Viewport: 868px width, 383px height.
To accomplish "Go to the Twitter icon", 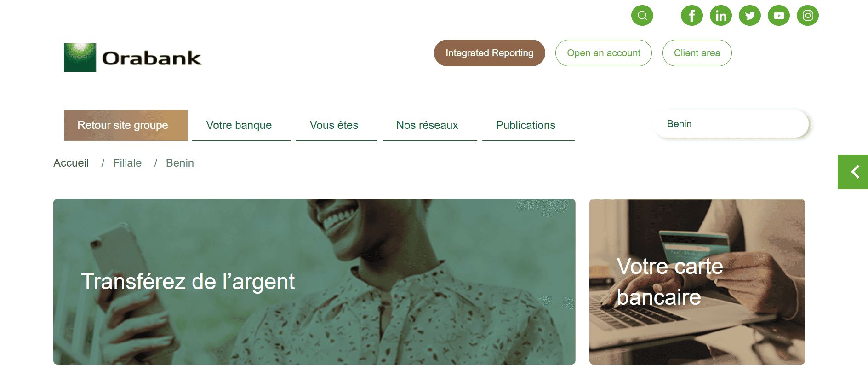I will [x=750, y=16].
